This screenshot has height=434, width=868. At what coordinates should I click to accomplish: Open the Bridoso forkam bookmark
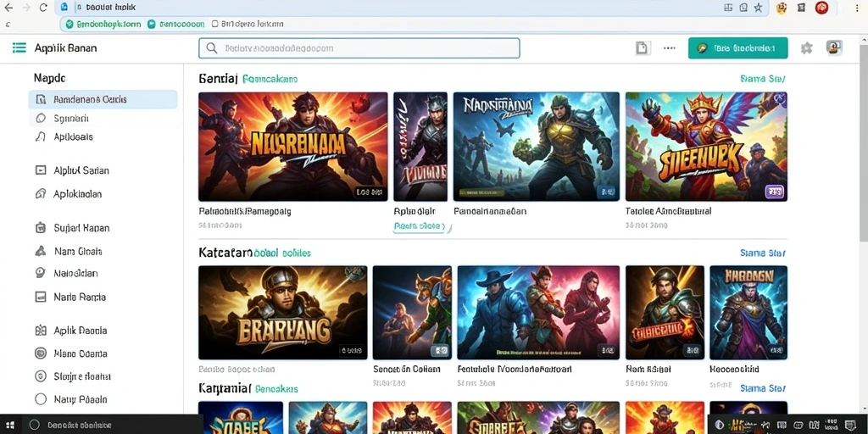(248, 25)
